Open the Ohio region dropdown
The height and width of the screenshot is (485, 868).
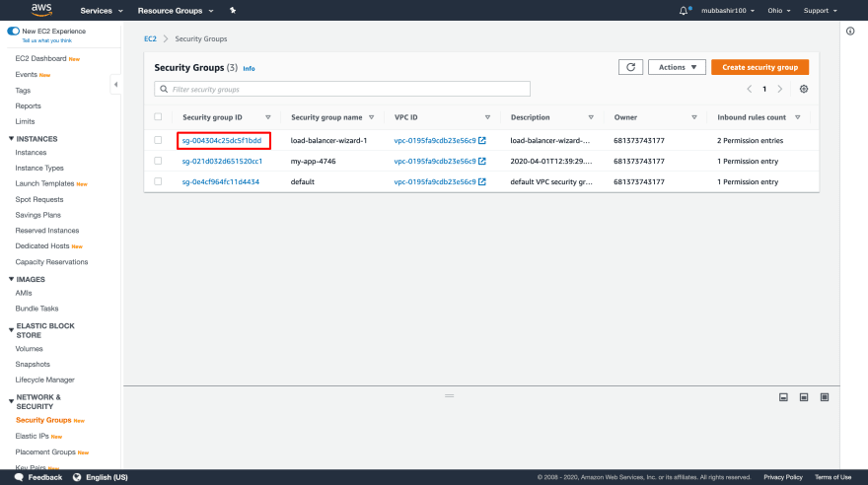click(779, 11)
